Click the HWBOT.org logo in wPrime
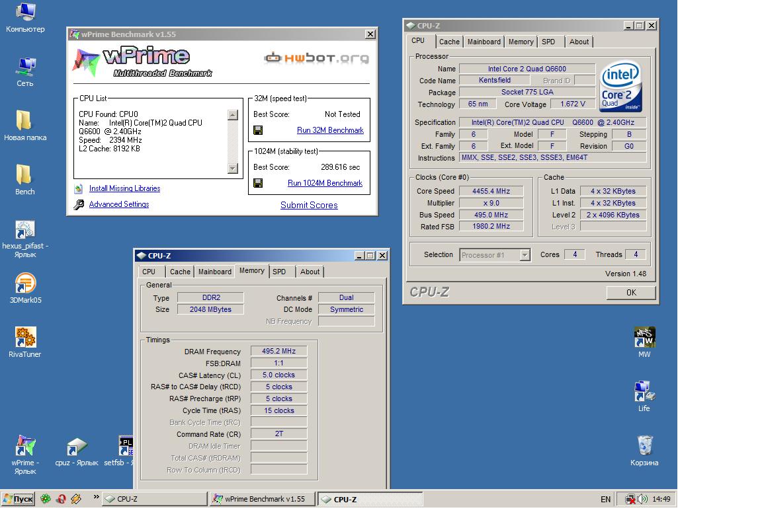 316,58
